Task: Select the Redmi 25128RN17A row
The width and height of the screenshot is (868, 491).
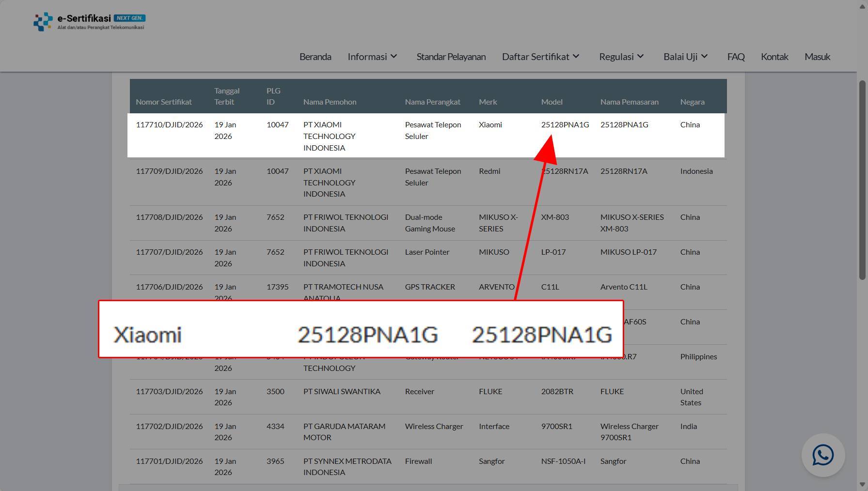Action: [x=428, y=183]
